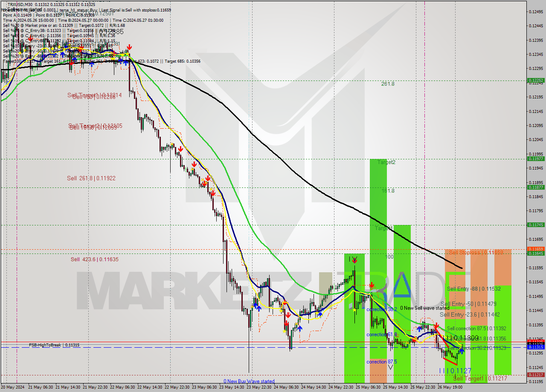Click red price tag 0.11659 on axis
546x392 pixels.
tap(536, 249)
